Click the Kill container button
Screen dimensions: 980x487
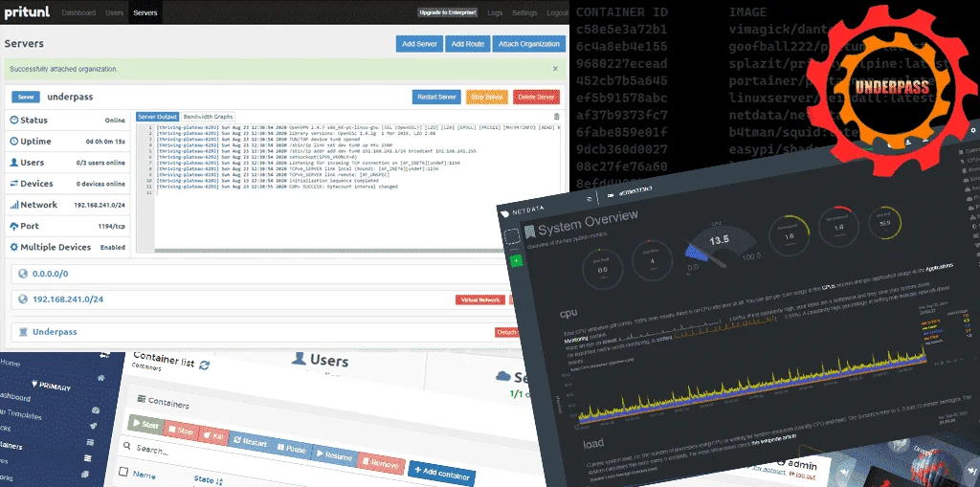pyautogui.click(x=213, y=436)
